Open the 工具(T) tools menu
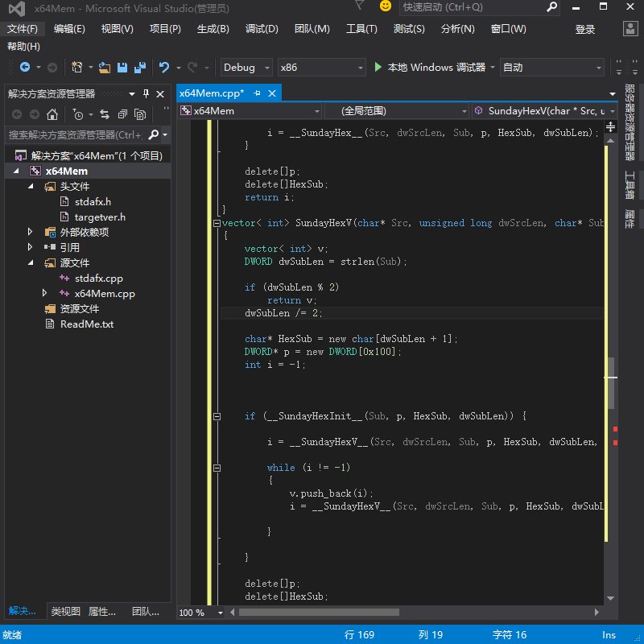This screenshot has width=644, height=644. point(361,29)
